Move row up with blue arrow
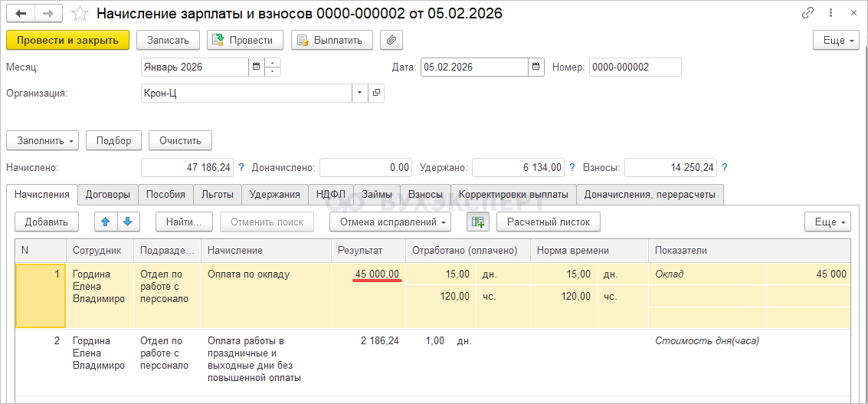This screenshot has width=868, height=404. [x=106, y=222]
